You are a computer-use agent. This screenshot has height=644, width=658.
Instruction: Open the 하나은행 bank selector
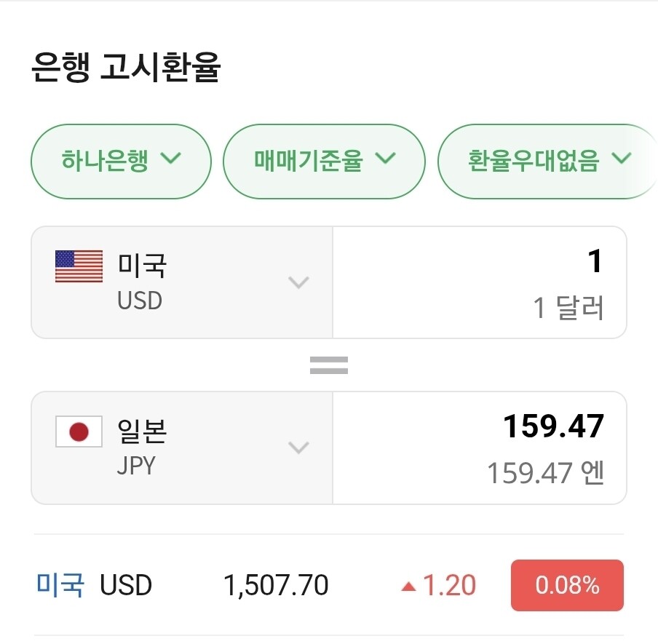pos(121,161)
